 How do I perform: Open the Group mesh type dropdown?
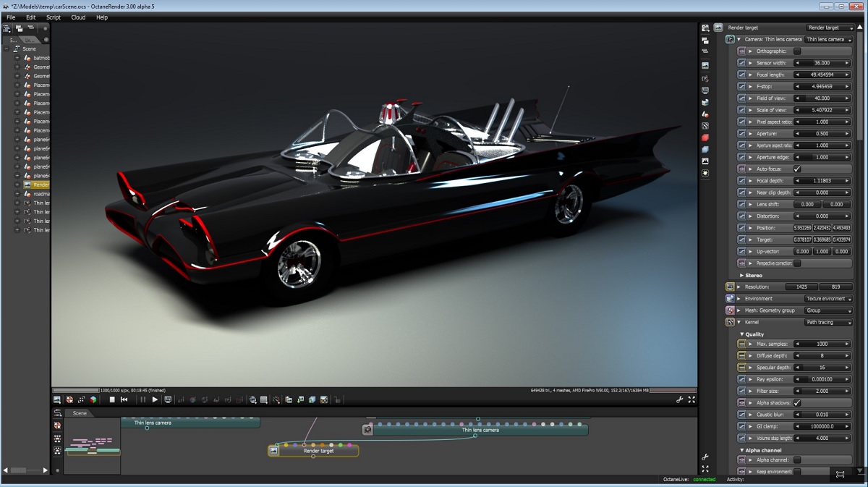828,310
